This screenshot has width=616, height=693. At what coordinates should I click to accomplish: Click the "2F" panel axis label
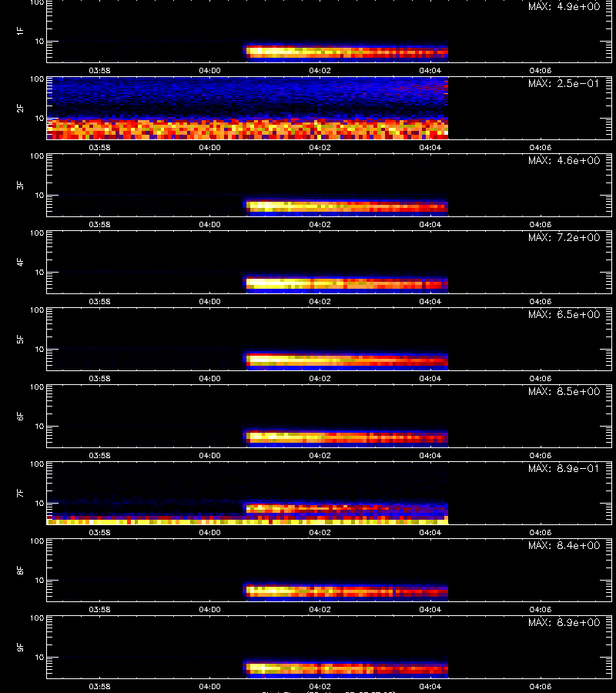(x=20, y=109)
